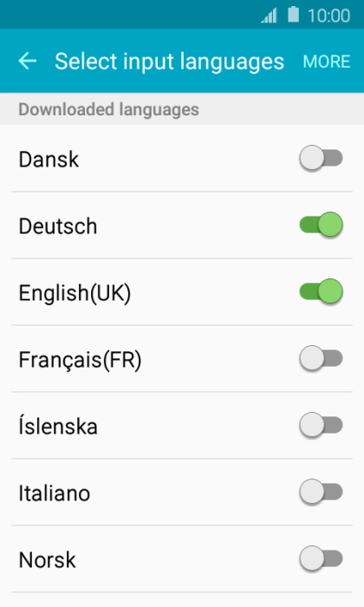Enable the Norsk language toggle

[x=321, y=558]
